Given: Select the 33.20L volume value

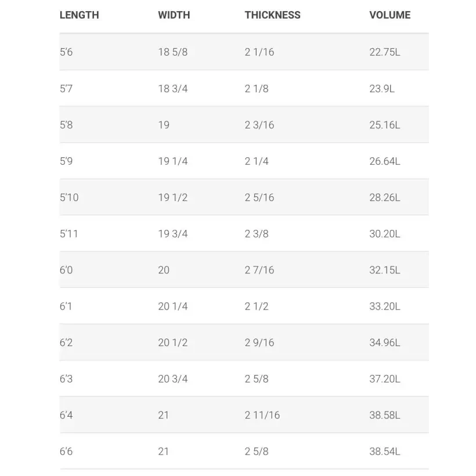Looking at the screenshot, I should coord(384,306).
